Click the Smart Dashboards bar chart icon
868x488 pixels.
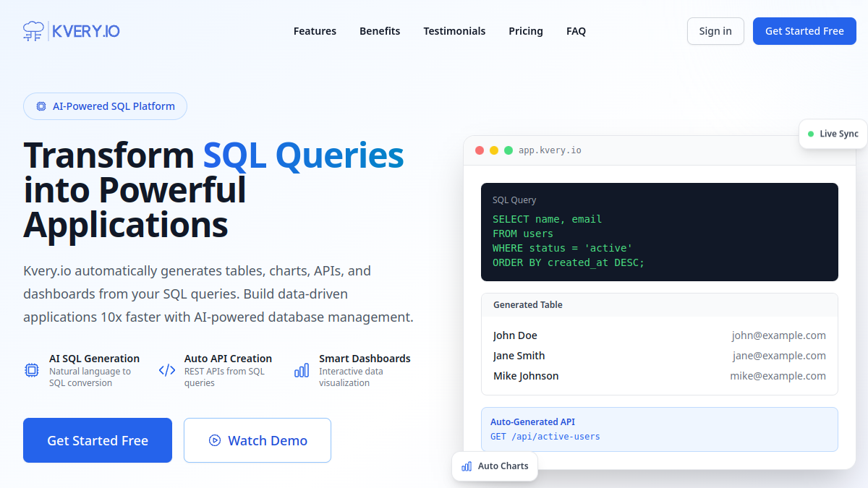click(x=302, y=370)
